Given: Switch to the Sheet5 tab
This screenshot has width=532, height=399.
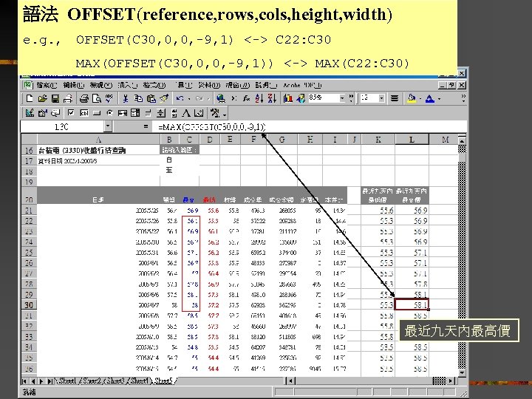Looking at the screenshot, I should (163, 381).
